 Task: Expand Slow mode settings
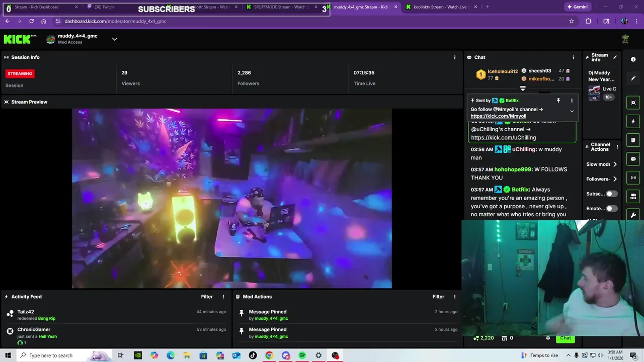point(615,164)
